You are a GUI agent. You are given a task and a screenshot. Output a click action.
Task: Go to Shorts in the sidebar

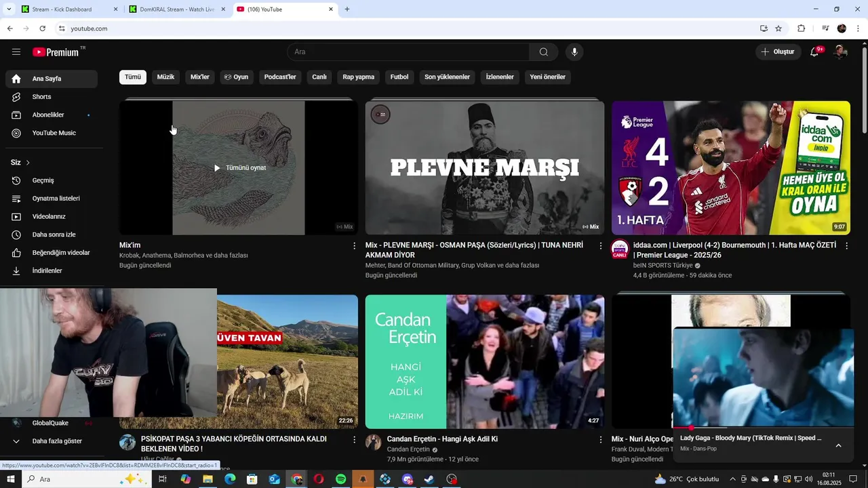pyautogui.click(x=52, y=97)
